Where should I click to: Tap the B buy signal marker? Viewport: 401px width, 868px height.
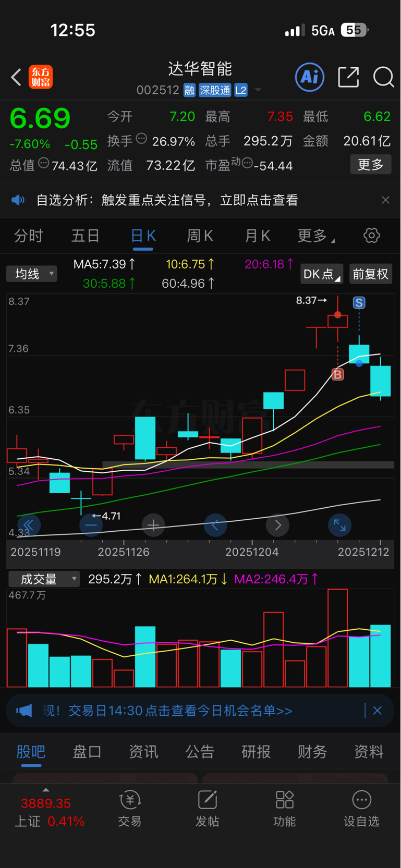tap(338, 374)
